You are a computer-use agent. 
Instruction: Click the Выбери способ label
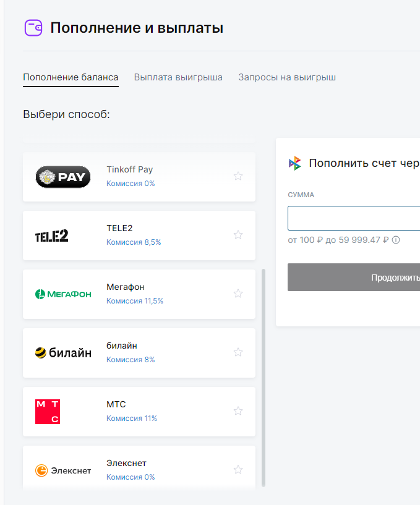[x=66, y=114]
